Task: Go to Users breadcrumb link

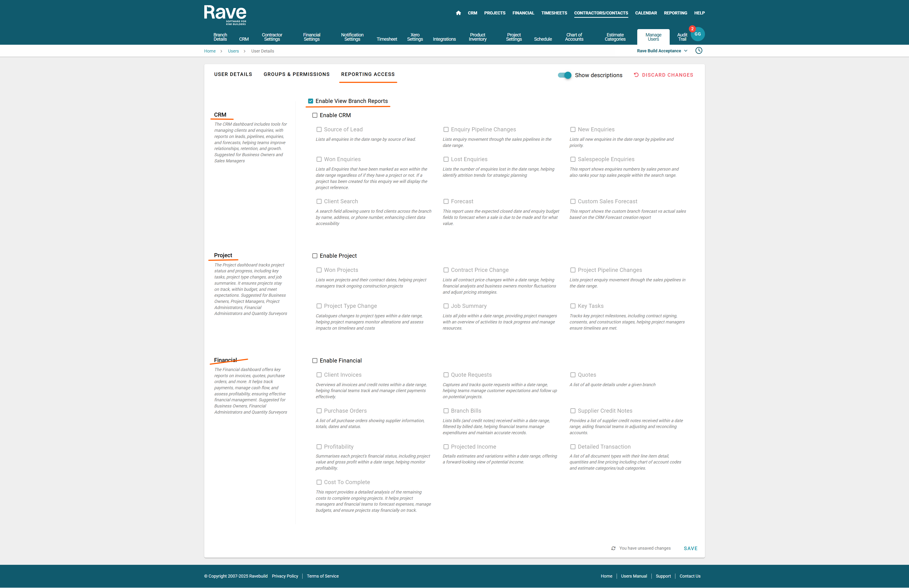Action: [233, 51]
